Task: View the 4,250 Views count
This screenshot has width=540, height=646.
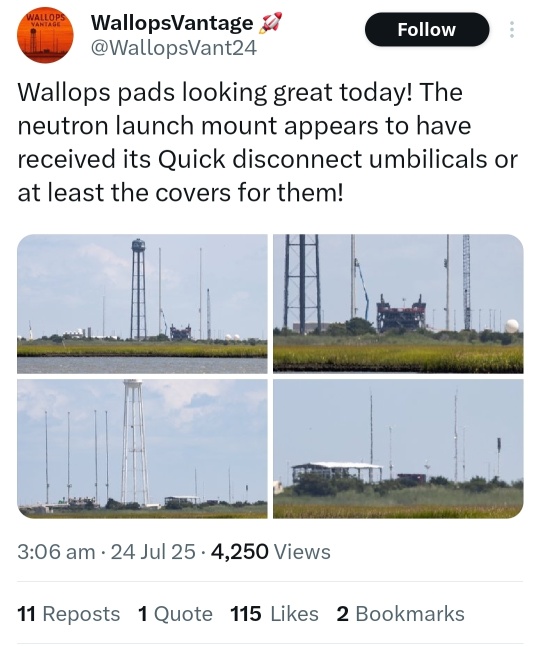Action: (x=271, y=552)
